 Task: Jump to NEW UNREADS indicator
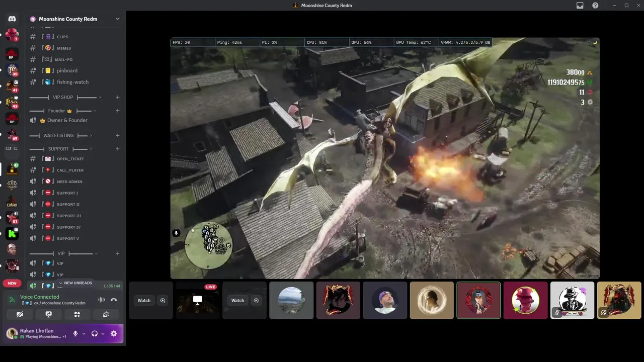click(x=75, y=283)
